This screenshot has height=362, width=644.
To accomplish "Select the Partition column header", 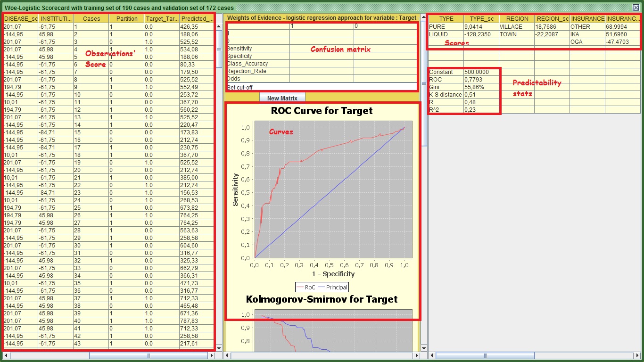I will (x=126, y=19).
